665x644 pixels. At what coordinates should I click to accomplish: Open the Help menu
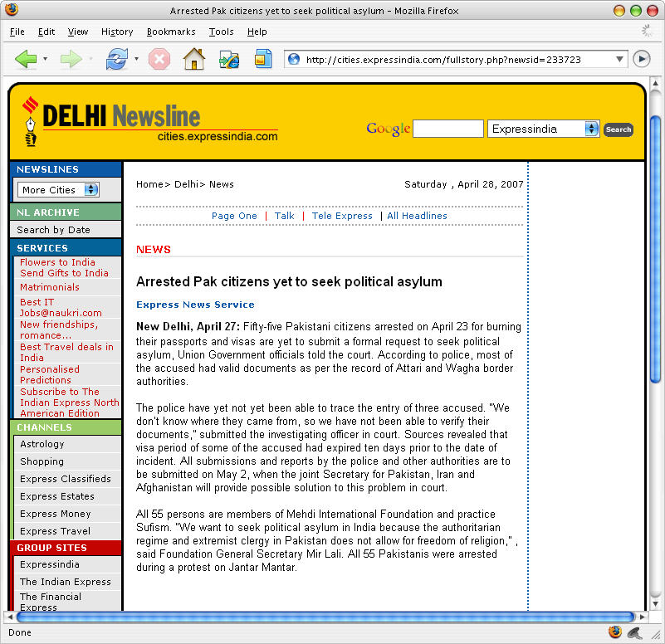coord(257,32)
